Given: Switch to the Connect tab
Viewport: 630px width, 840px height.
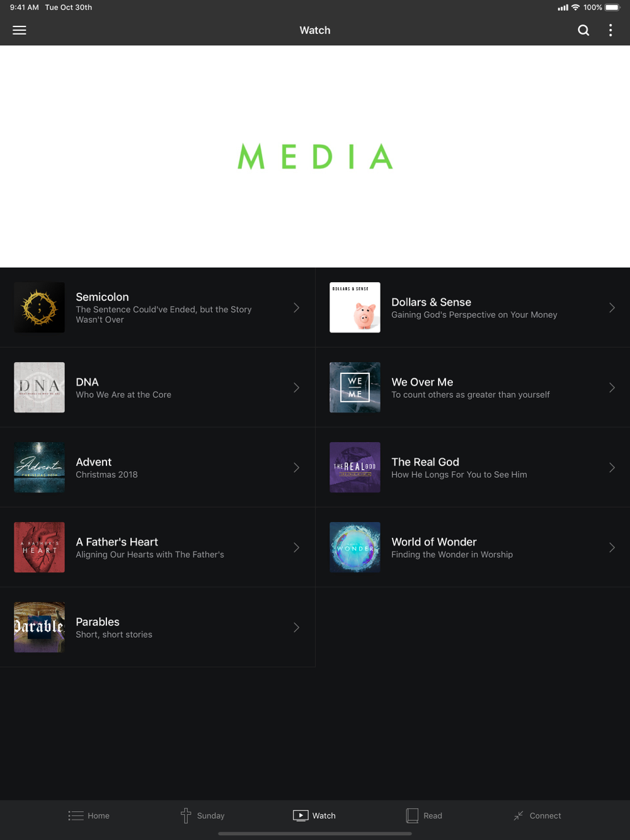Looking at the screenshot, I should 537,815.
